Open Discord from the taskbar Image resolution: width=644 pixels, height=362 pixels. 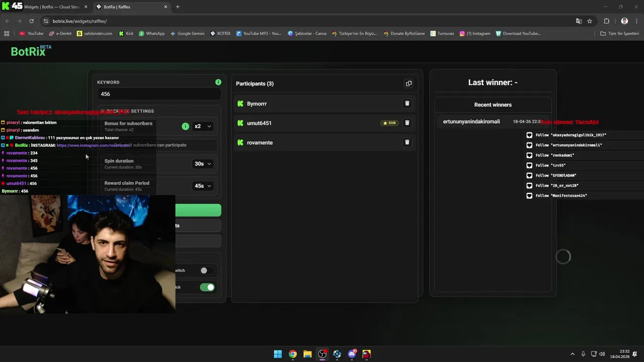click(352, 354)
